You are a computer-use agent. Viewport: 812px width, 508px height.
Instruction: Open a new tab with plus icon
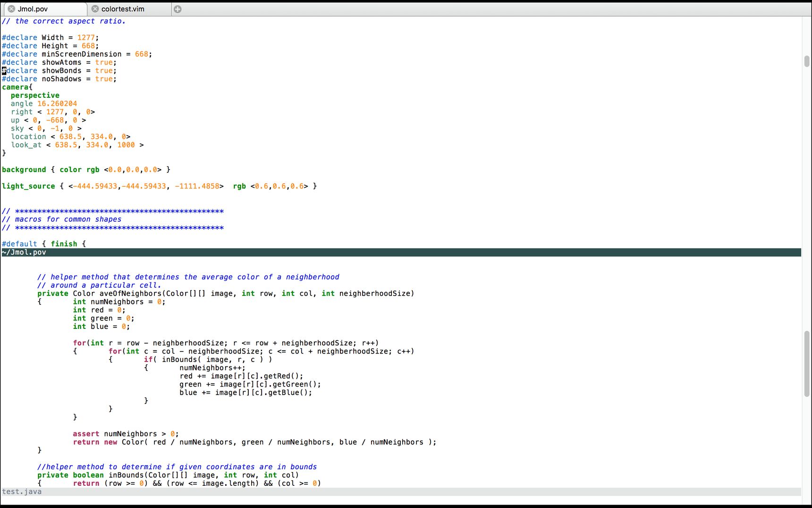pyautogui.click(x=178, y=9)
